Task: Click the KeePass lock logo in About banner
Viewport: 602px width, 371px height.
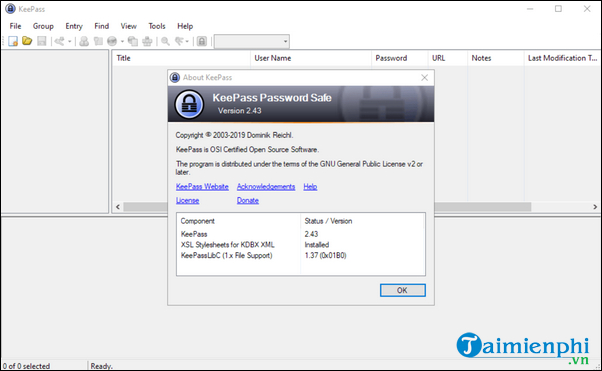Action: pos(189,104)
